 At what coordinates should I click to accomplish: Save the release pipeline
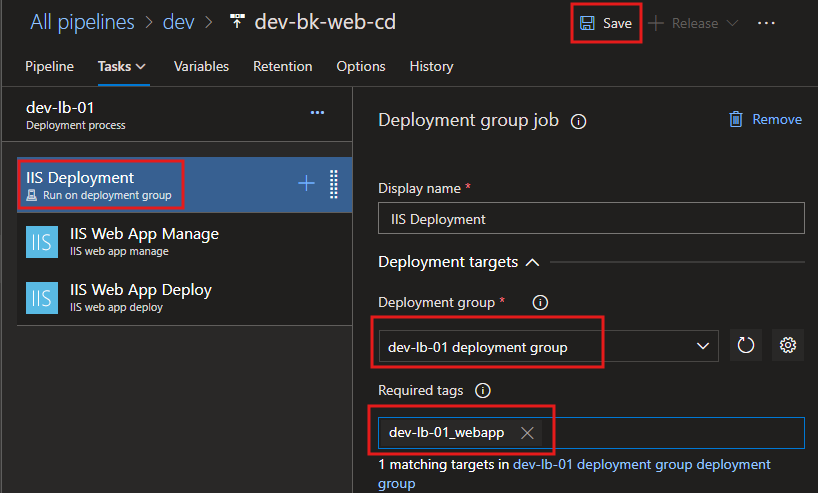tap(606, 23)
